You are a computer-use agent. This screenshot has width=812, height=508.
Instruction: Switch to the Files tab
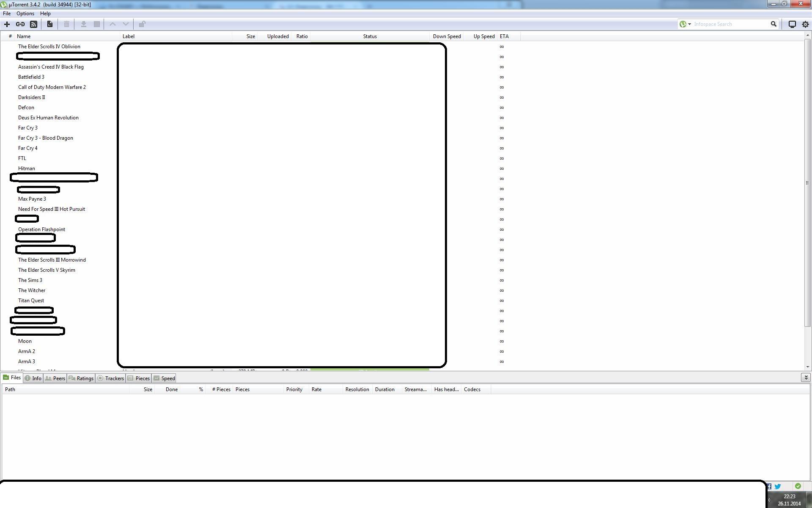point(12,378)
